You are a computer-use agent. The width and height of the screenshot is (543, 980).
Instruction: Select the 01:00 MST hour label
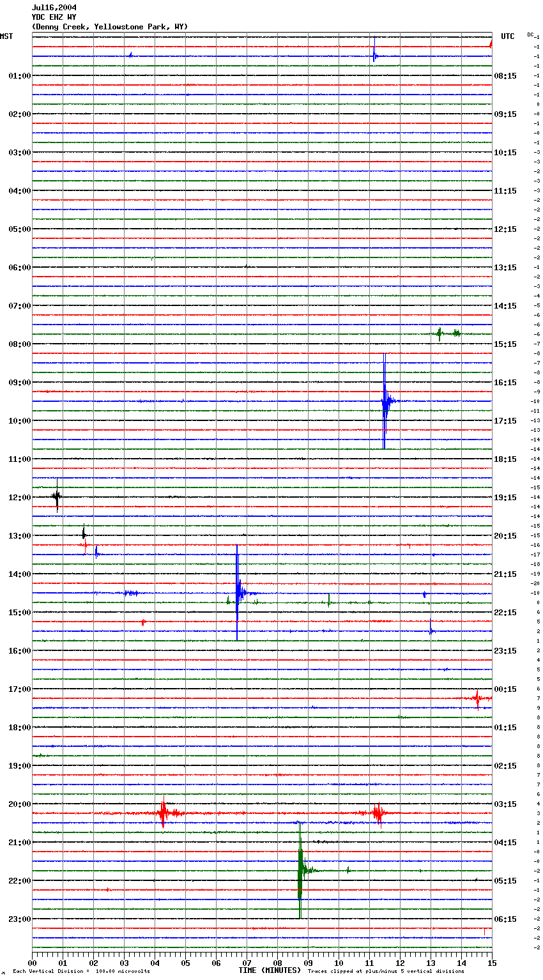point(19,76)
